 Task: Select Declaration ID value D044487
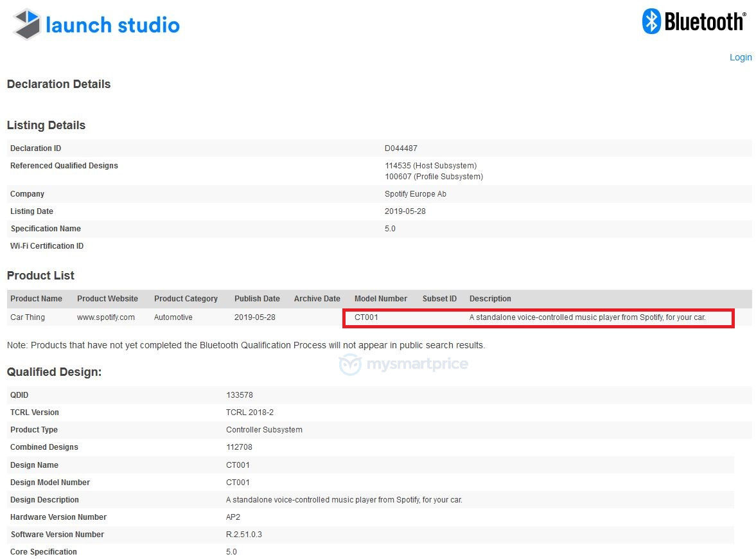pos(401,148)
